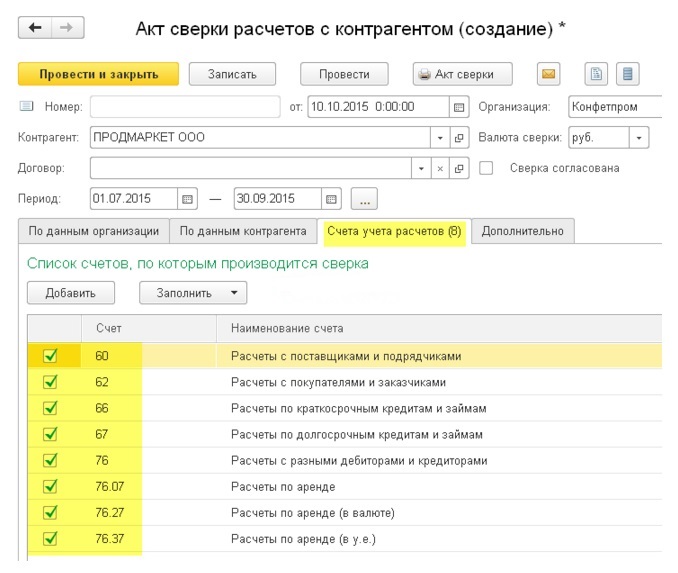Open the period selection ellipsis button
Screen dimensions: 678x573
(x=364, y=199)
